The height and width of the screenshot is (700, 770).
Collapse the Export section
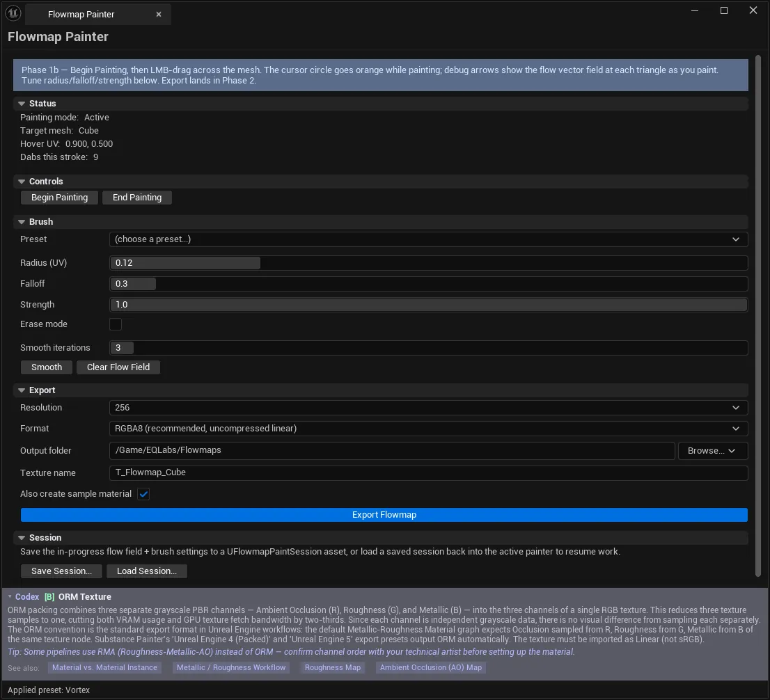22,390
